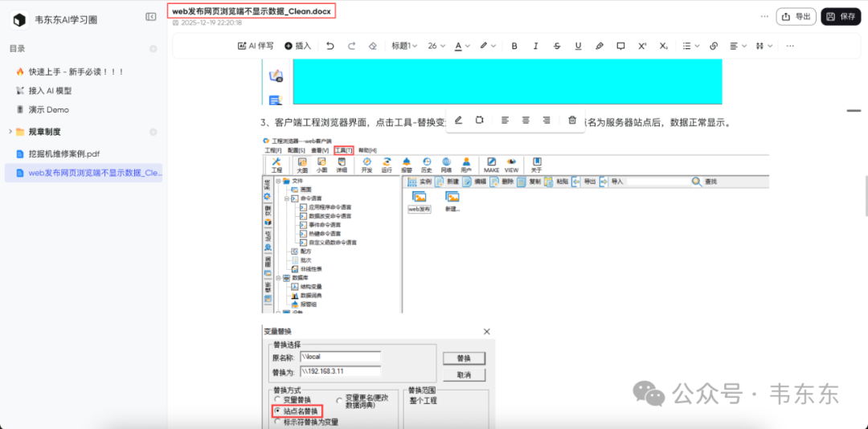Undo the last edit

(330, 46)
